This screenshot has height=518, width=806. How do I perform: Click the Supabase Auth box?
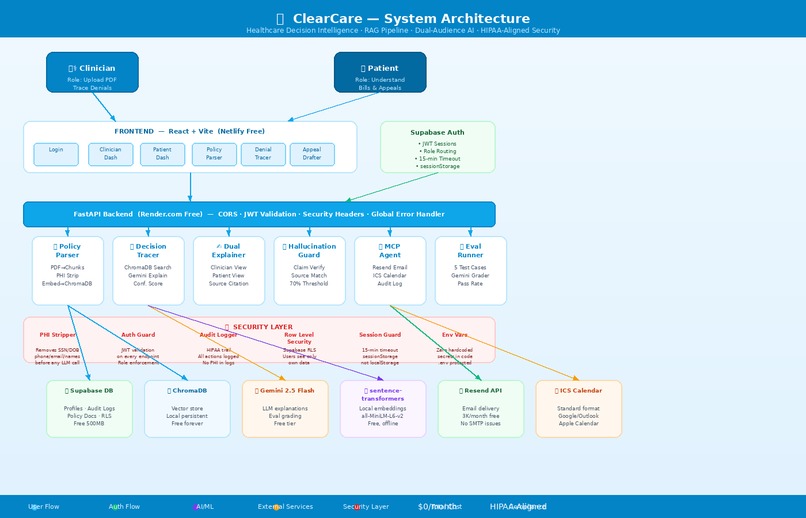(x=437, y=147)
